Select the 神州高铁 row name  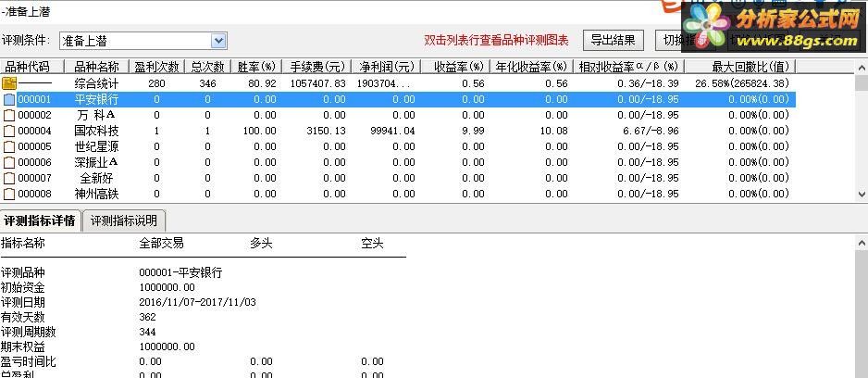(96, 194)
